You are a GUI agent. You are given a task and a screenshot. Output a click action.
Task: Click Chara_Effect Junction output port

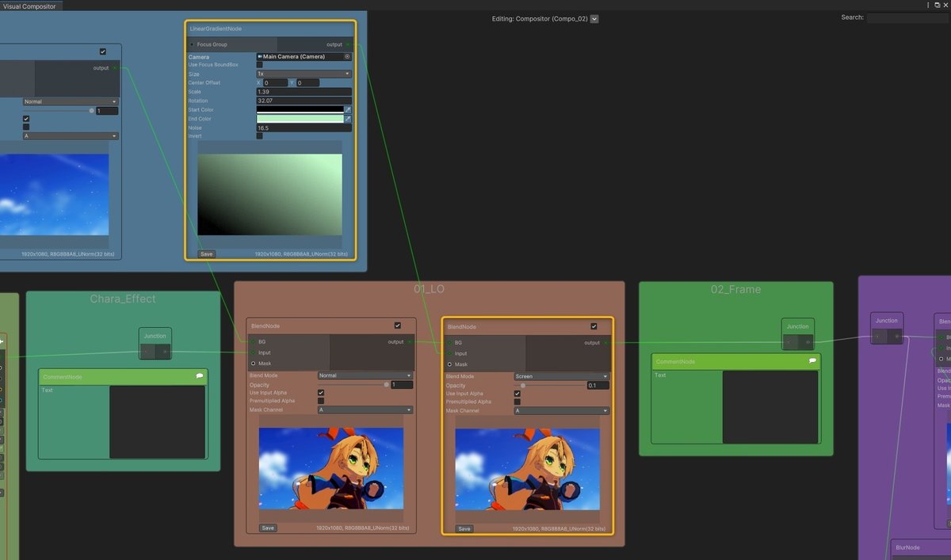(x=165, y=351)
